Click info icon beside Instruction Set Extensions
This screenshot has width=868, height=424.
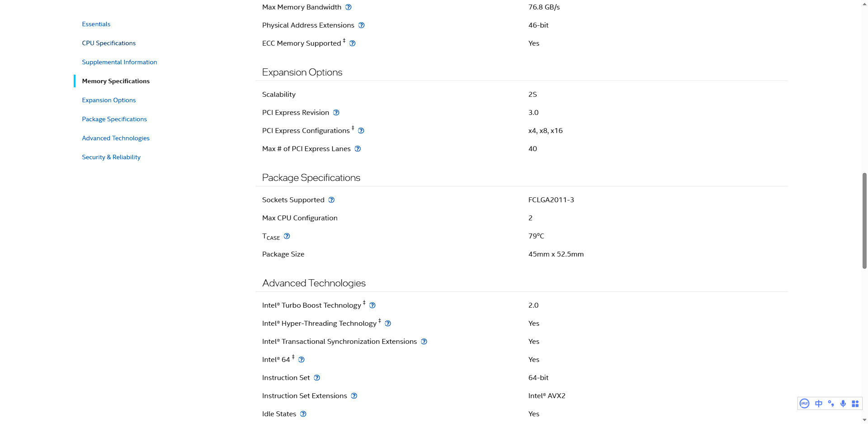coord(354,396)
